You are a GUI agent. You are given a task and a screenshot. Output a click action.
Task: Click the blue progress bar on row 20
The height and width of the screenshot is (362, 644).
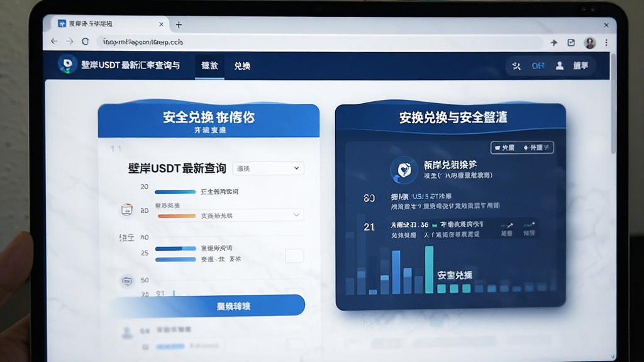click(175, 192)
